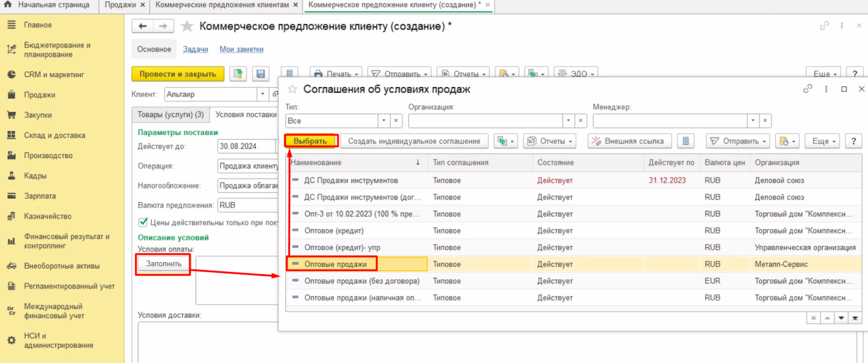The image size is (868, 363).
Task: Add the dialog to favorites with the star
Action: (292, 89)
